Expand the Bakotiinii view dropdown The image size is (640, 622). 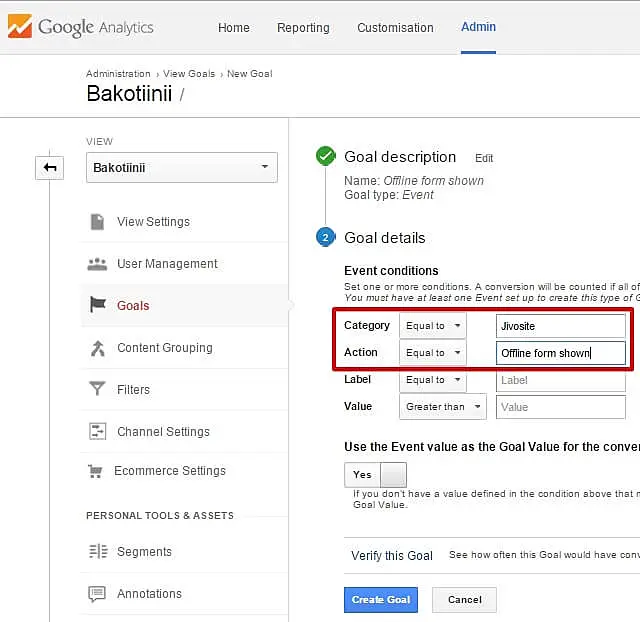pos(181,168)
